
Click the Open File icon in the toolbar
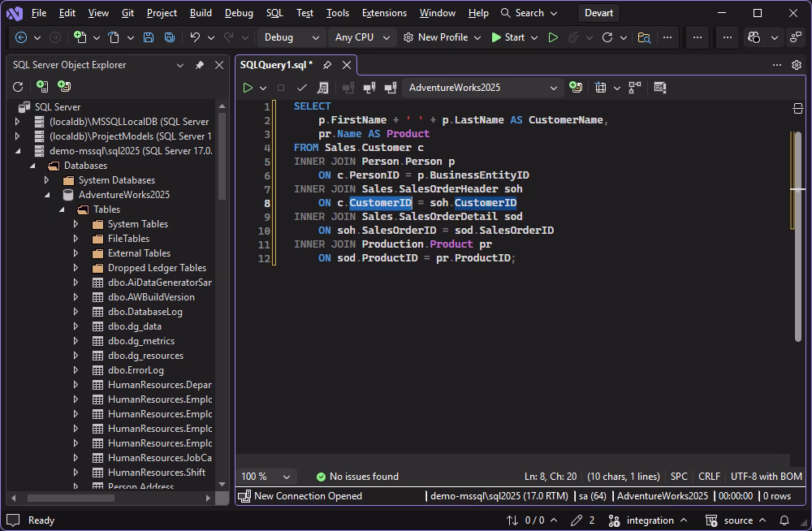point(114,37)
